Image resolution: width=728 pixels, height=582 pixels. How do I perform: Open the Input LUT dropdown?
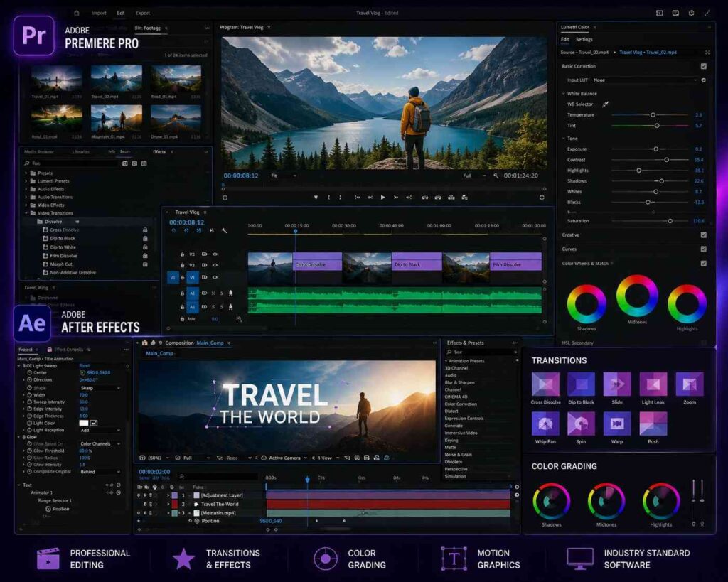pyautogui.click(x=644, y=80)
